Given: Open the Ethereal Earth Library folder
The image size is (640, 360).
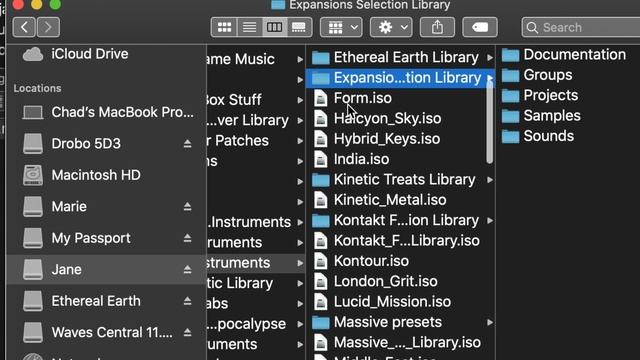Looking at the screenshot, I should coord(395,58).
